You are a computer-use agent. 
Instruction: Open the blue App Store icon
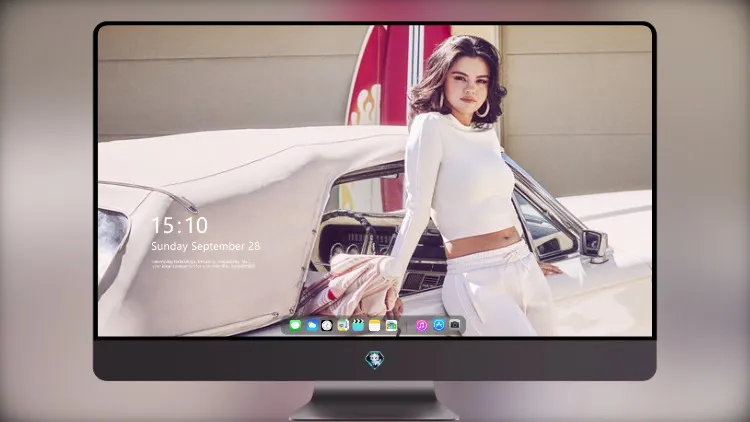pos(439,325)
